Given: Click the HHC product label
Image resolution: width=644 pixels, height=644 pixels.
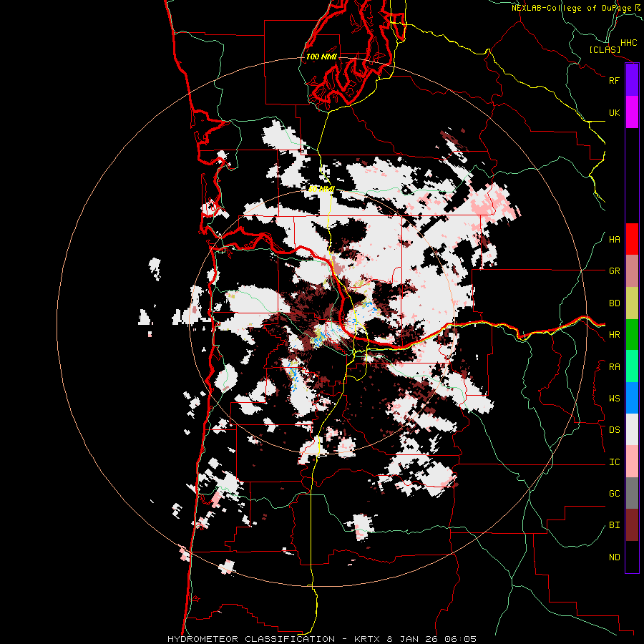Looking at the screenshot, I should pyautogui.click(x=629, y=43).
